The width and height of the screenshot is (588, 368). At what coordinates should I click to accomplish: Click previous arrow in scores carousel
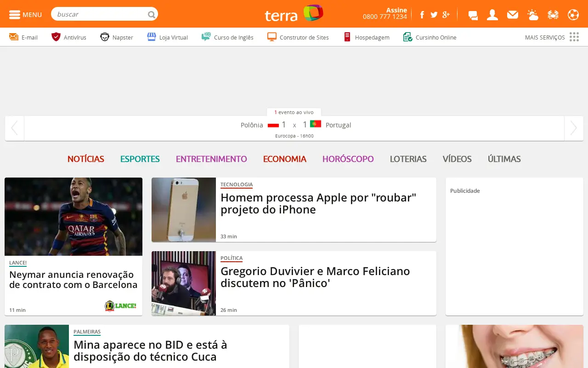point(14,128)
